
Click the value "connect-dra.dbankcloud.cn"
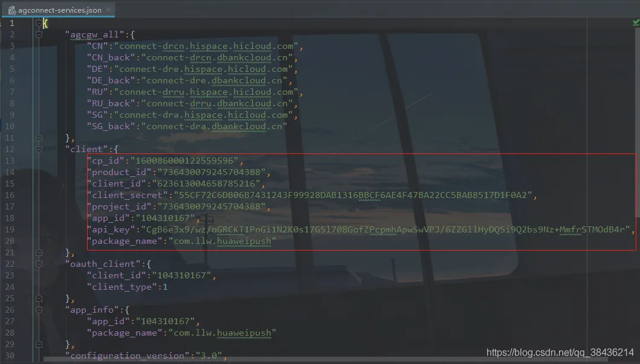tap(215, 126)
